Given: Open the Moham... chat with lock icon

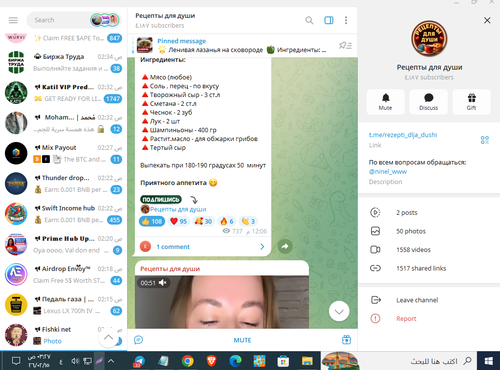Looking at the screenshot, I should pyautogui.click(x=63, y=123).
